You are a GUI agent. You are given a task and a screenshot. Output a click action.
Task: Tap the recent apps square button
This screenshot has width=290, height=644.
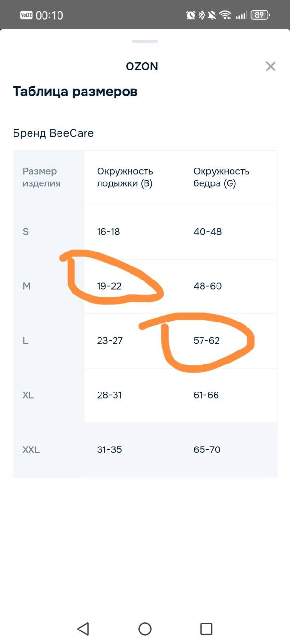click(x=206, y=629)
